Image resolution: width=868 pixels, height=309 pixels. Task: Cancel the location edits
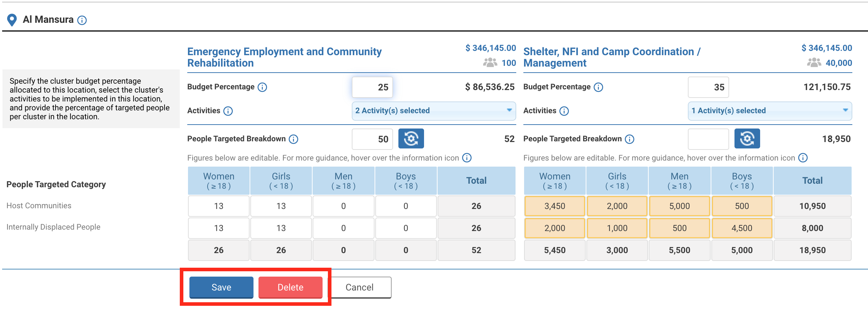(x=359, y=287)
